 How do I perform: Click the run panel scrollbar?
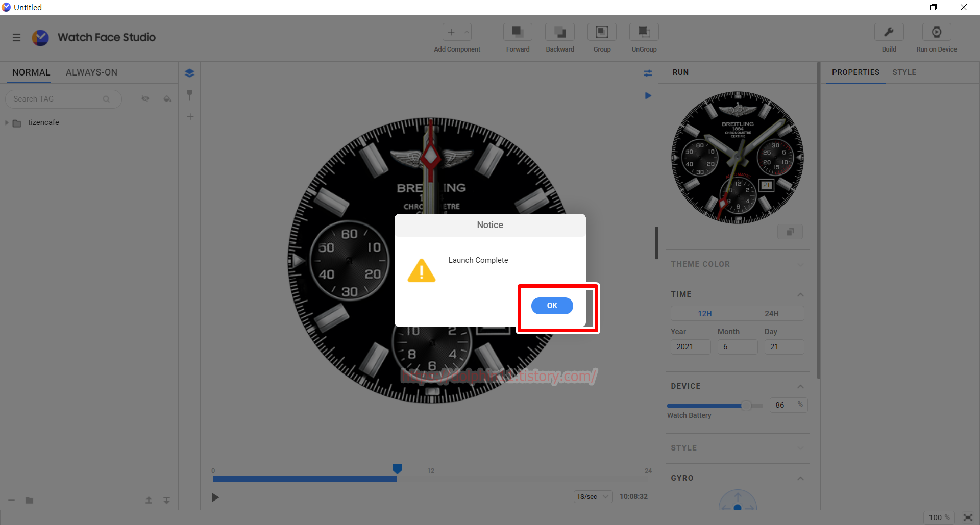click(x=819, y=220)
